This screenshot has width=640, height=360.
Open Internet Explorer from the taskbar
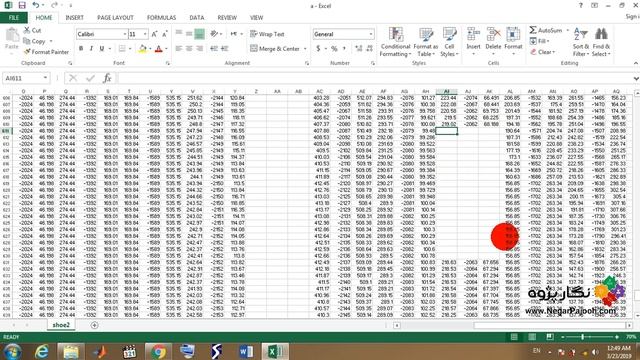[x=42, y=351]
